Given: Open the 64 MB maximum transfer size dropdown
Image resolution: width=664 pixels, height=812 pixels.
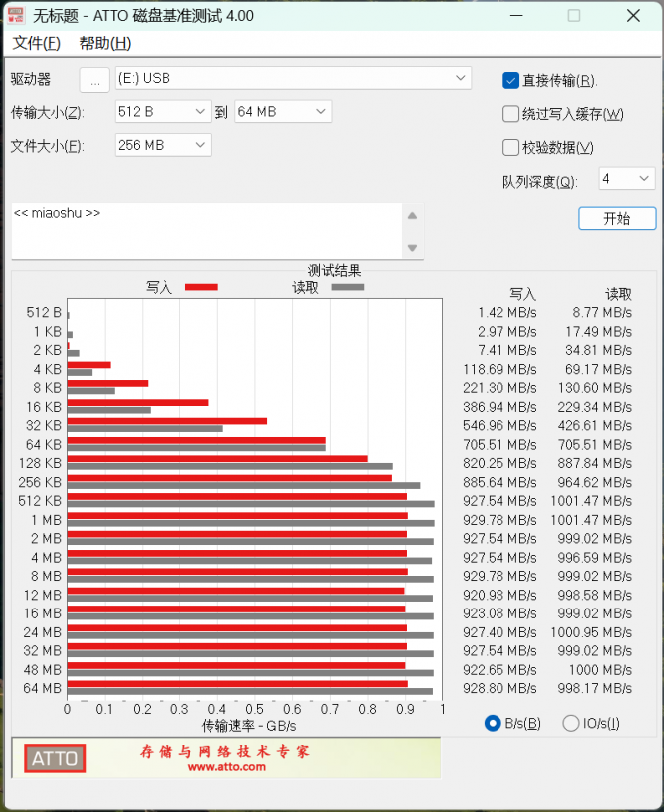Looking at the screenshot, I should point(283,112).
